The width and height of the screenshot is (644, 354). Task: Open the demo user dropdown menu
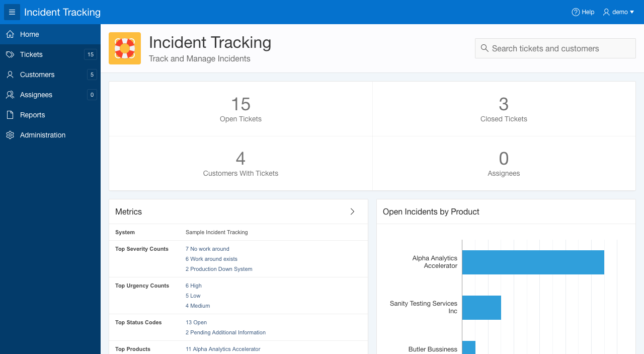[x=618, y=12]
